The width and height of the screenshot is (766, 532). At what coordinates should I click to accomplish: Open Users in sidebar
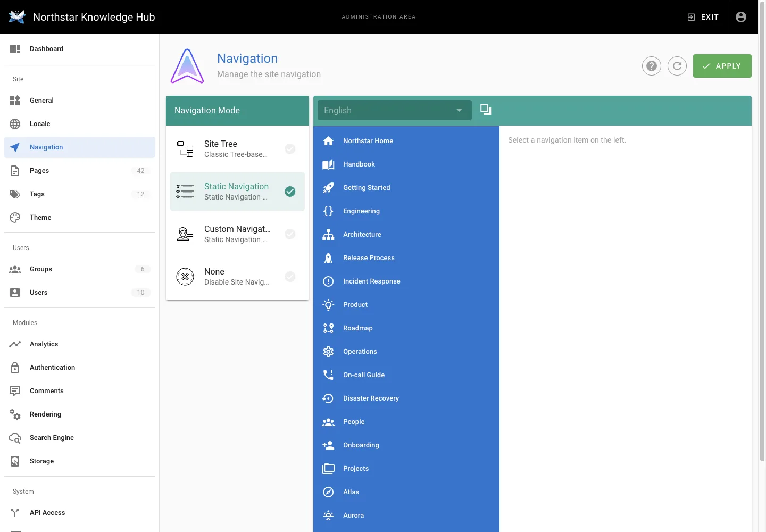pos(80,293)
